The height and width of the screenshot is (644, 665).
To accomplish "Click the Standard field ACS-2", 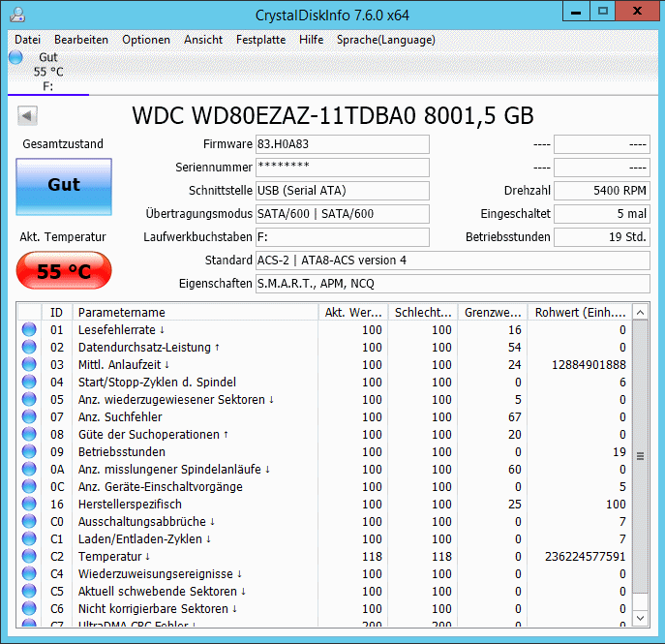I will [x=452, y=261].
